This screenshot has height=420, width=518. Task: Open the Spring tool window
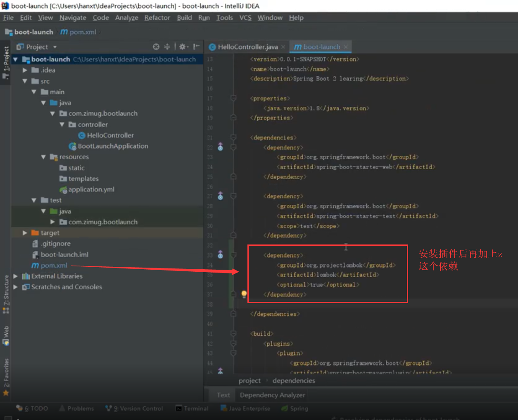click(295, 408)
